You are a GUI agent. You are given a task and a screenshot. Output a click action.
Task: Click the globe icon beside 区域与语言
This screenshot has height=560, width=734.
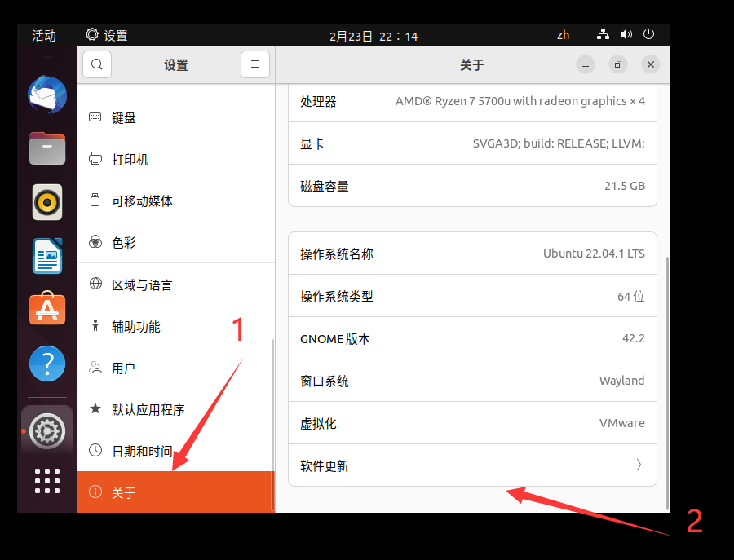point(95,284)
